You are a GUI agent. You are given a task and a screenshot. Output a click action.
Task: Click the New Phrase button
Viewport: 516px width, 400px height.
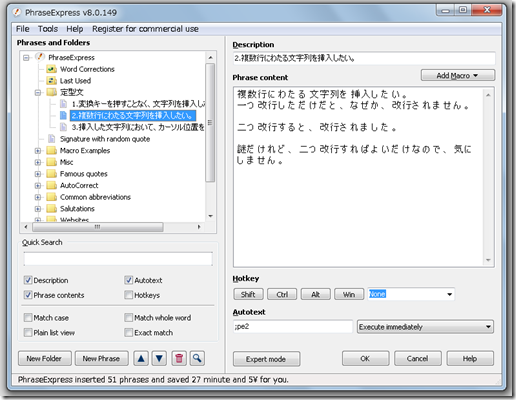pos(101,359)
